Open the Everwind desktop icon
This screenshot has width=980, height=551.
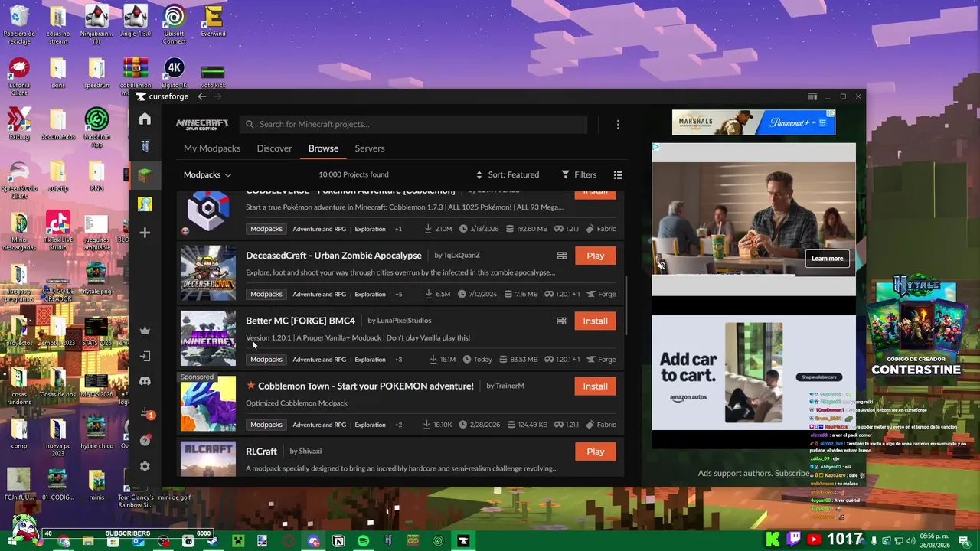[x=213, y=21]
